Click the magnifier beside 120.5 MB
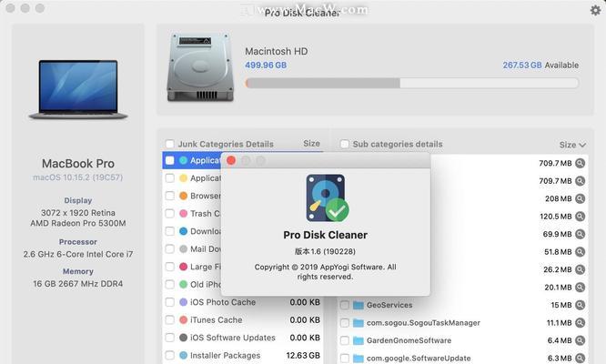Image resolution: width=606 pixels, height=364 pixels. point(580,217)
